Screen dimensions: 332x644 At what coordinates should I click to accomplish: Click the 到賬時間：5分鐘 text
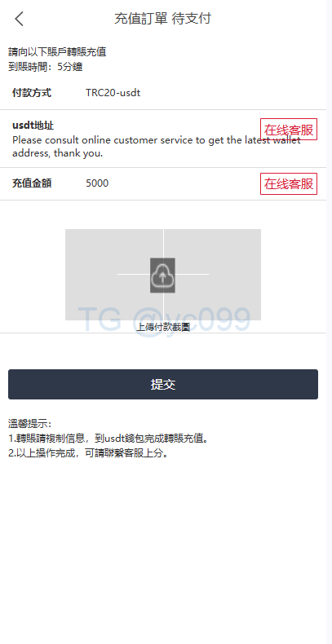(45, 67)
